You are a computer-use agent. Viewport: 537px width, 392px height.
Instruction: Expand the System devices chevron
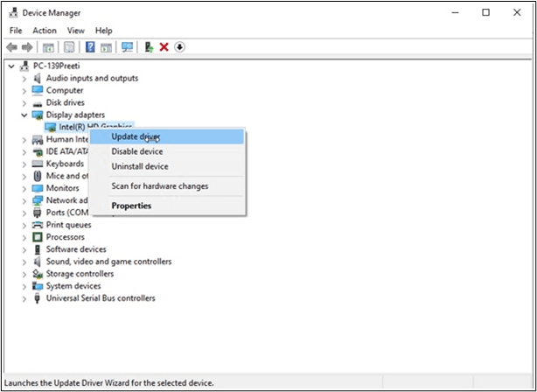tap(24, 286)
